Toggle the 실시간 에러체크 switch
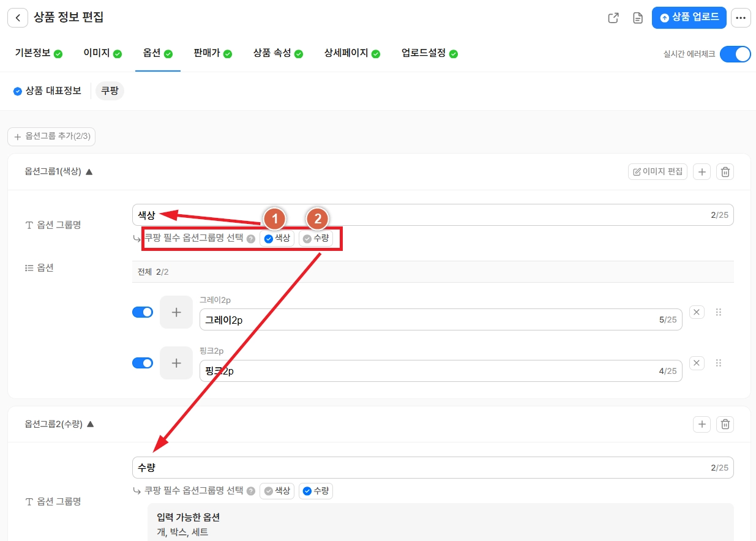This screenshot has height=541, width=756. coord(735,54)
